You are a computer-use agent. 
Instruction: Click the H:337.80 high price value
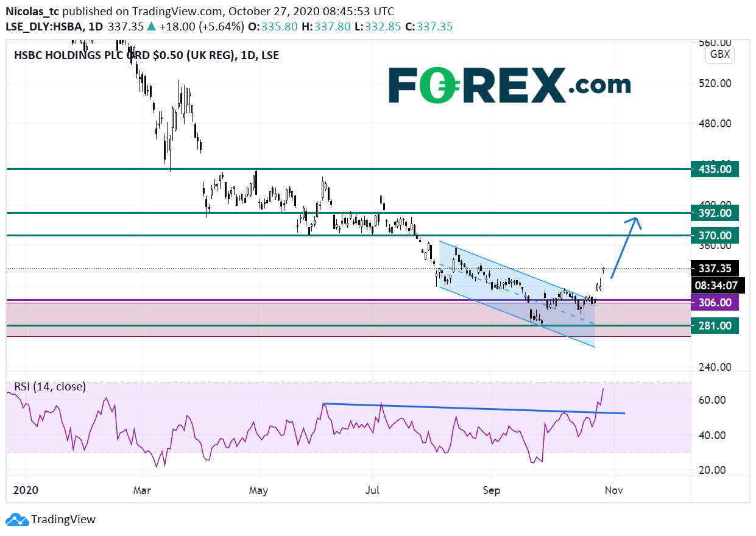pyautogui.click(x=326, y=27)
